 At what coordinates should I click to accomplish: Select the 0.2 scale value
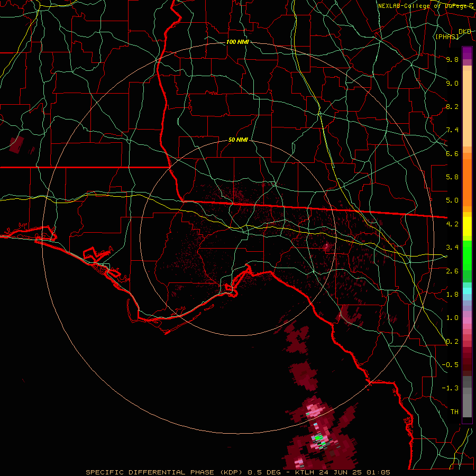[x=452, y=342]
